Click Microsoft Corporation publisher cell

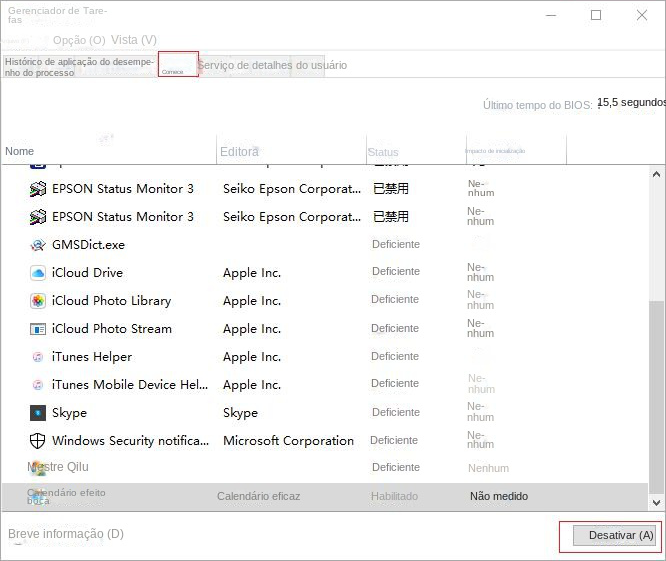click(x=288, y=441)
